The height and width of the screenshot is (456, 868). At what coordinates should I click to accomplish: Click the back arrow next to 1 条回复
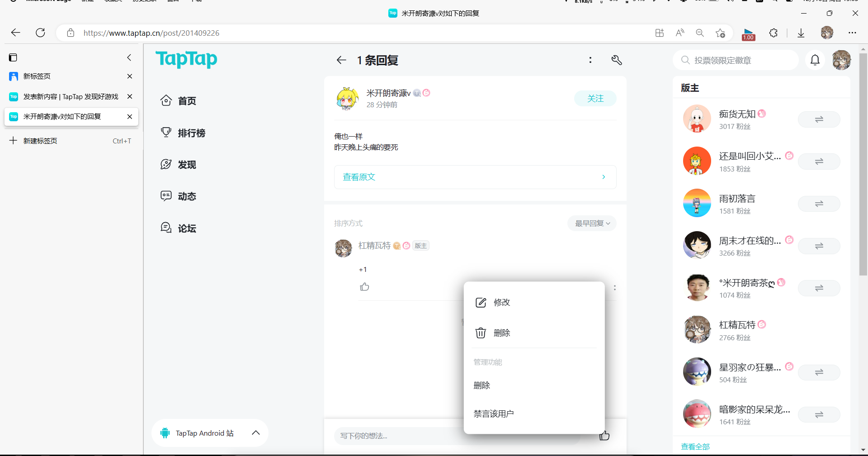point(341,60)
